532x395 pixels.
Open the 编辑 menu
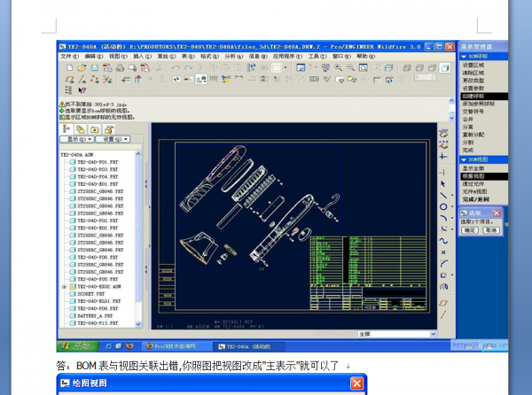(x=94, y=56)
